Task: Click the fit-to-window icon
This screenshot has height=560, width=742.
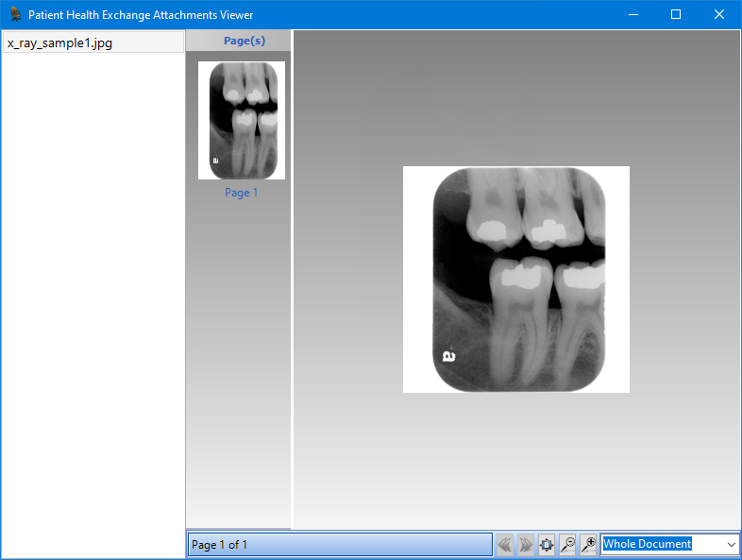Action: point(547,545)
